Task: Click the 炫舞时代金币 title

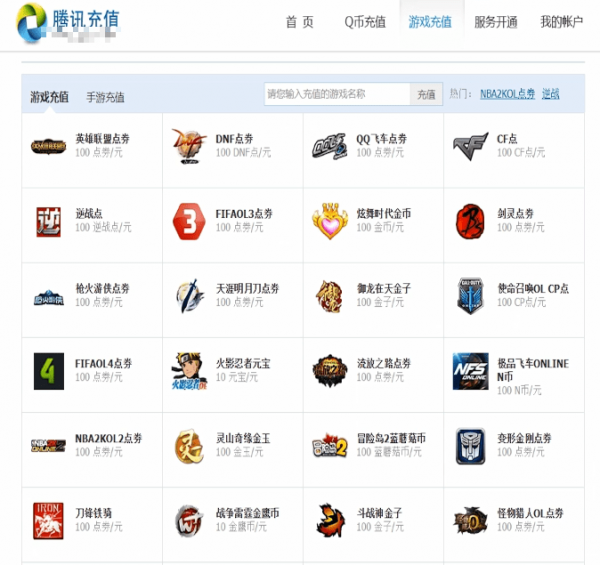Action: 384,213
